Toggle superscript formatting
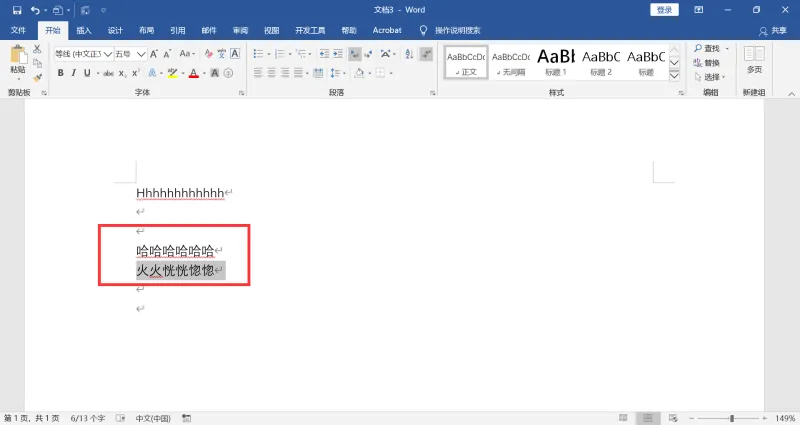This screenshot has height=425, width=800. pyautogui.click(x=135, y=73)
